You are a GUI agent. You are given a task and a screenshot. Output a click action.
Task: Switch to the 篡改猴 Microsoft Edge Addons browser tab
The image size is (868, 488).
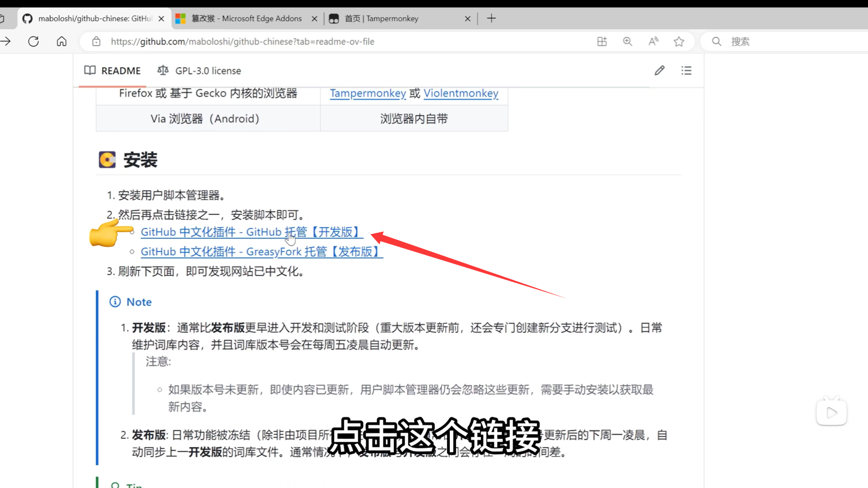click(x=246, y=19)
